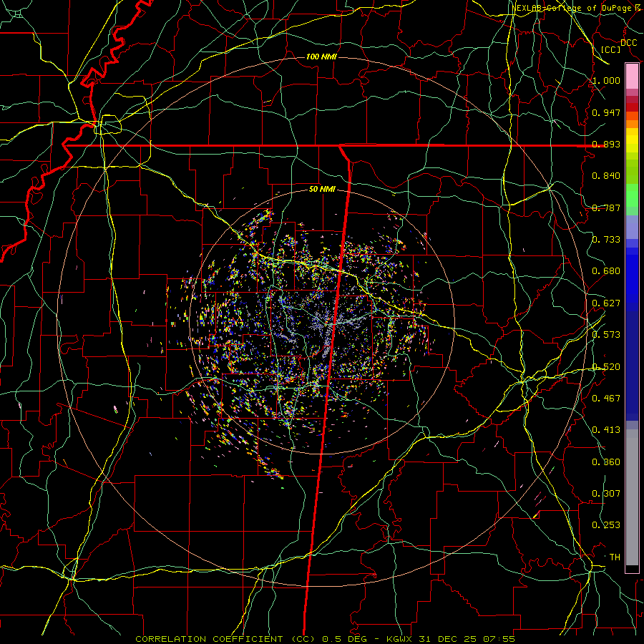
Task: Click the "[CC]" product label above the legend
Action: pos(611,49)
